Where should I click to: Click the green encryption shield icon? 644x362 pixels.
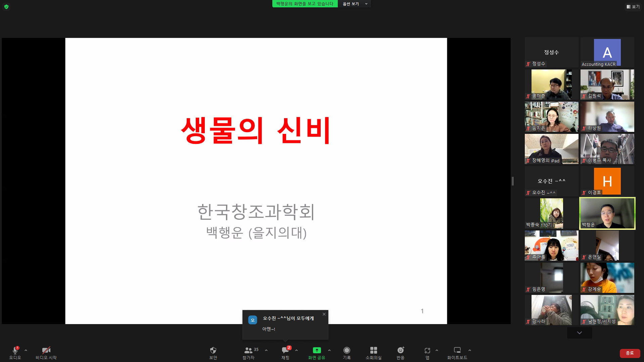point(6,7)
